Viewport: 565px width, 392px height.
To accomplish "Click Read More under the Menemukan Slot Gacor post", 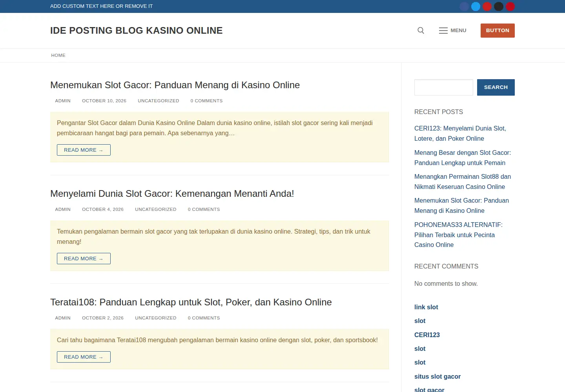I will [x=84, y=150].
